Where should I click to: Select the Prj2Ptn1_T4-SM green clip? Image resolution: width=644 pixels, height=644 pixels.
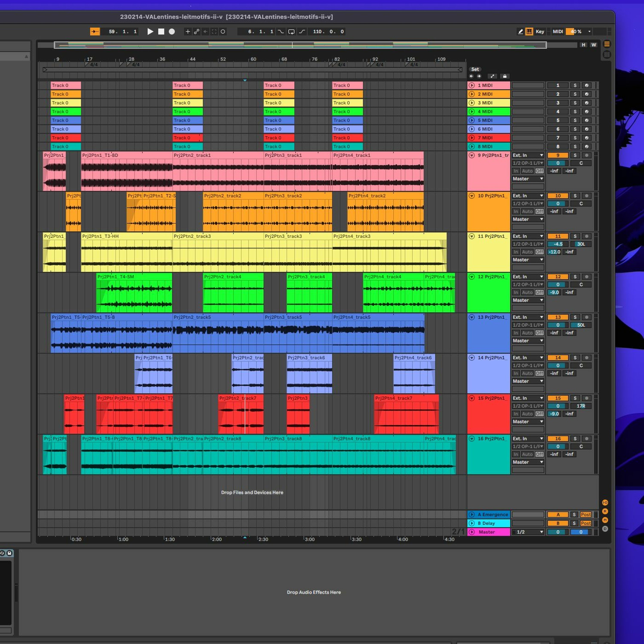click(134, 293)
